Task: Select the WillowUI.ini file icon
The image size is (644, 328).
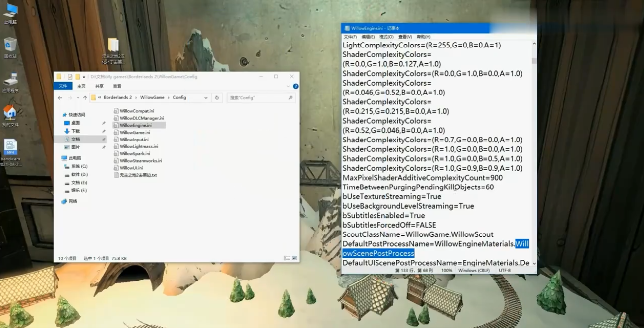Action: coord(116,168)
